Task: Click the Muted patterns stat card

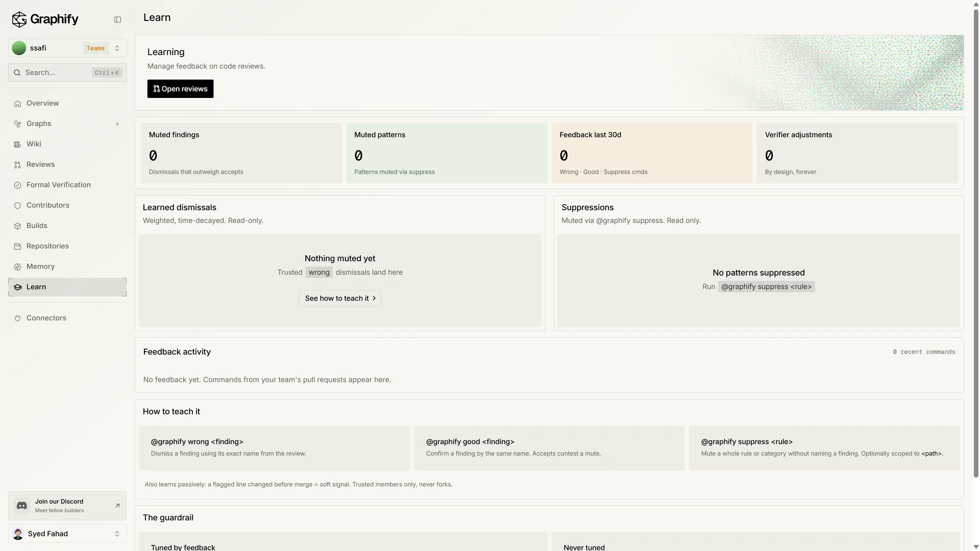Action: (447, 153)
